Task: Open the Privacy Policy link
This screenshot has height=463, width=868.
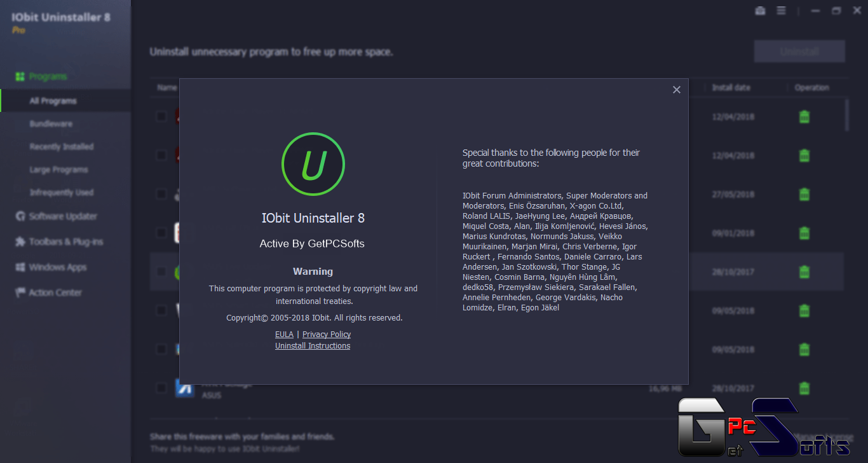Action: pyautogui.click(x=327, y=335)
